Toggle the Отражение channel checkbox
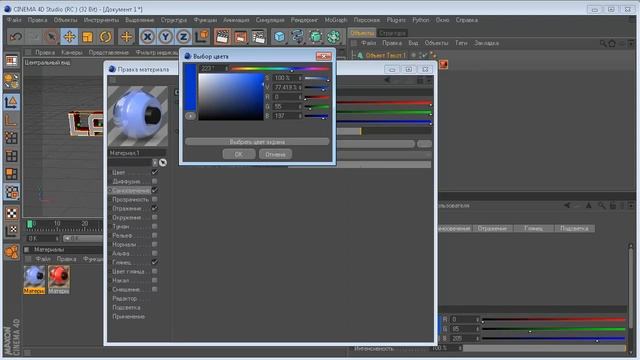The image size is (640, 360). pyautogui.click(x=155, y=208)
